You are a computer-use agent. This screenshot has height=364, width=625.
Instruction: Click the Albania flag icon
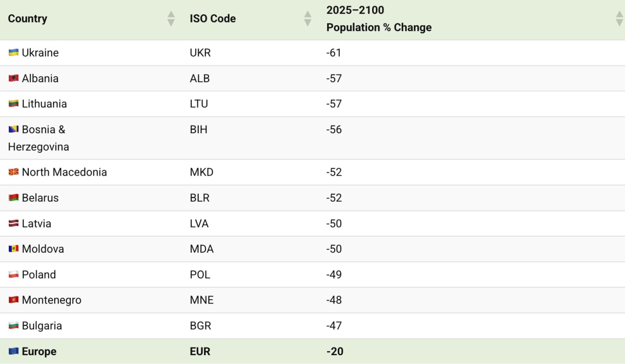(x=13, y=78)
